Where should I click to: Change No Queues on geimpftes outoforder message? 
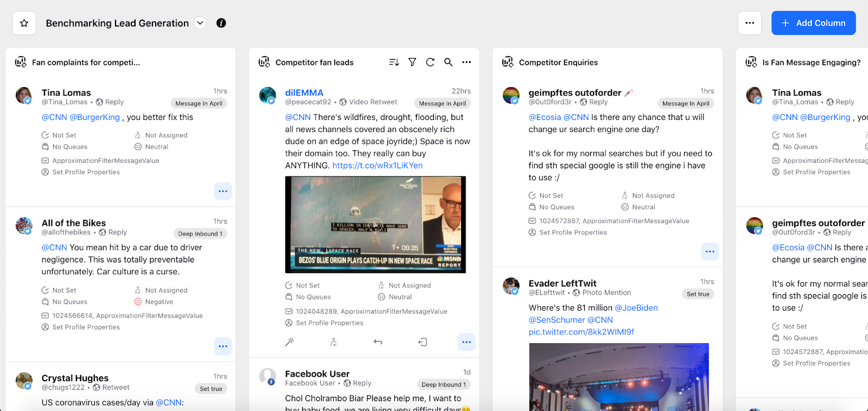tap(552, 207)
